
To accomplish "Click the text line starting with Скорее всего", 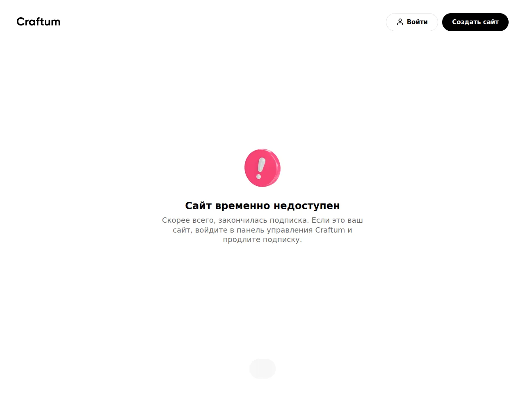I will tap(262, 220).
